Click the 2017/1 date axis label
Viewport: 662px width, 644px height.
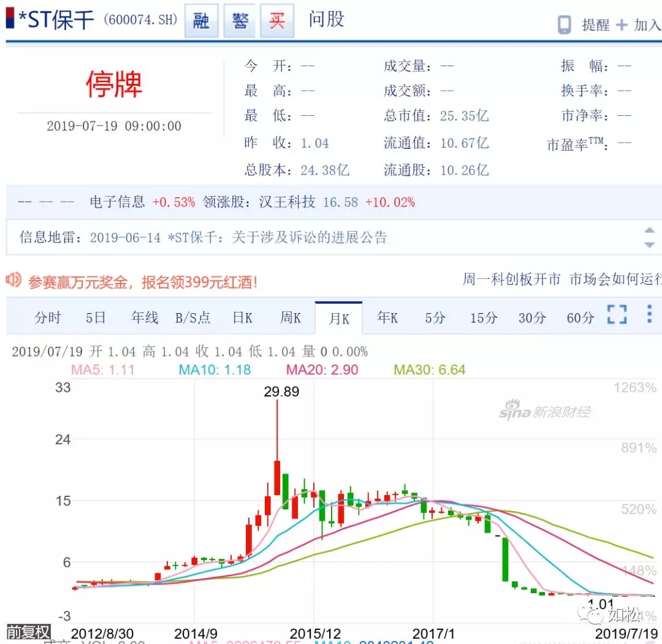433,634
